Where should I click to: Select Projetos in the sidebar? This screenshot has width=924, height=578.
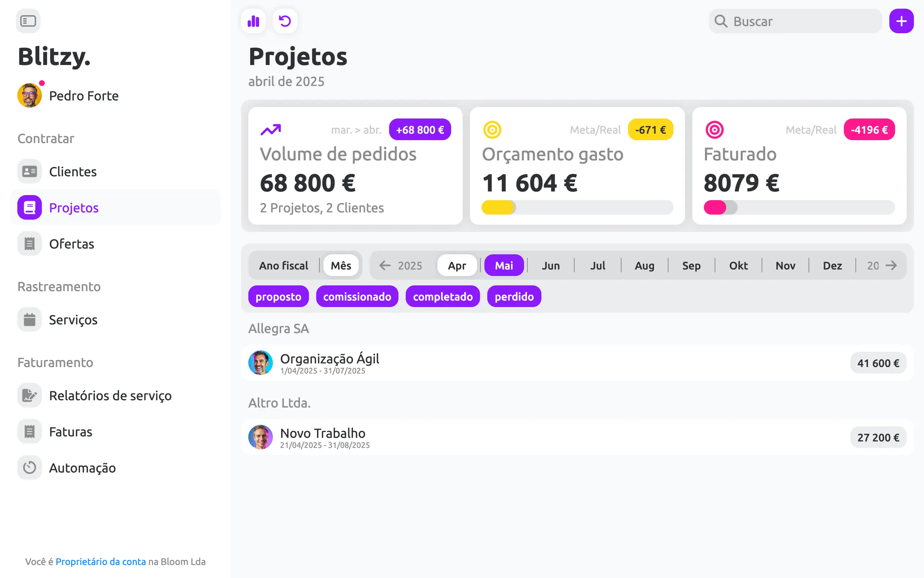tap(115, 208)
